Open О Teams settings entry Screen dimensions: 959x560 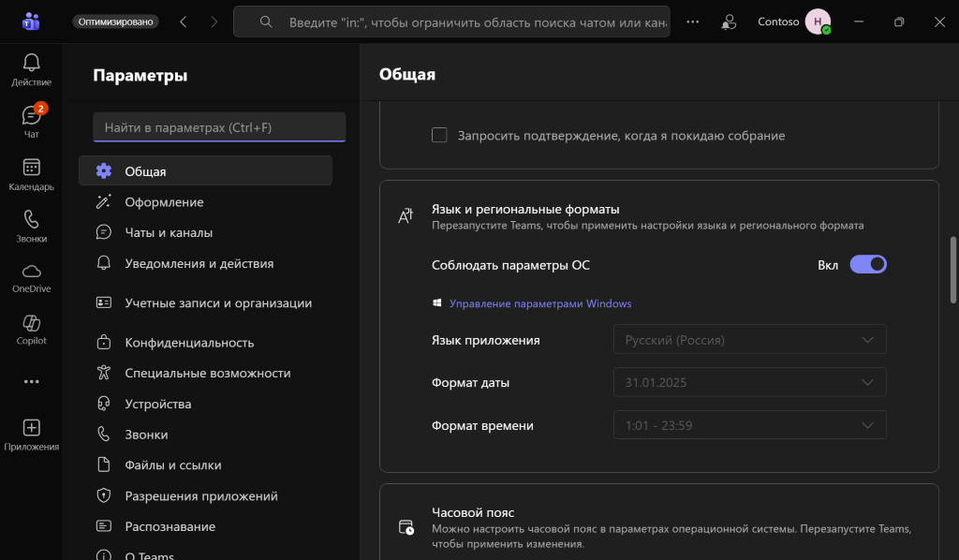click(x=205, y=553)
